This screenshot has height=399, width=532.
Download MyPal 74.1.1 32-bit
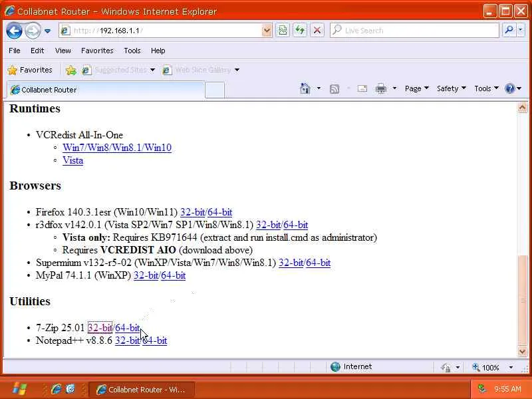pos(146,275)
